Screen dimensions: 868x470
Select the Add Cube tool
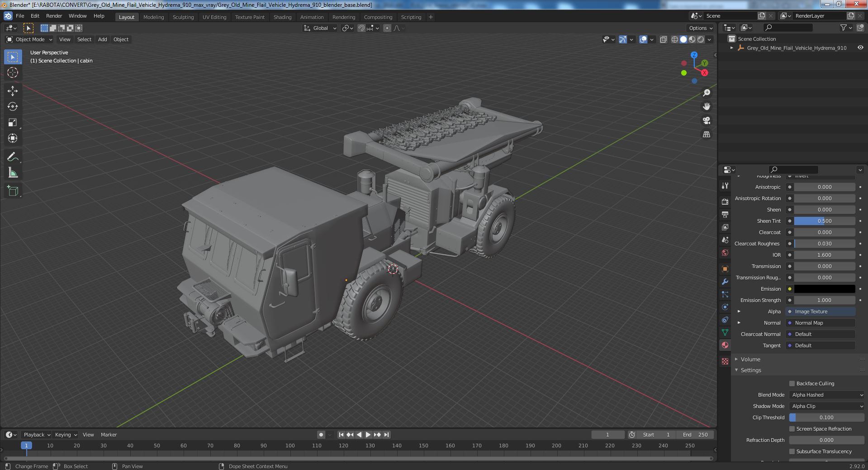pos(13,191)
